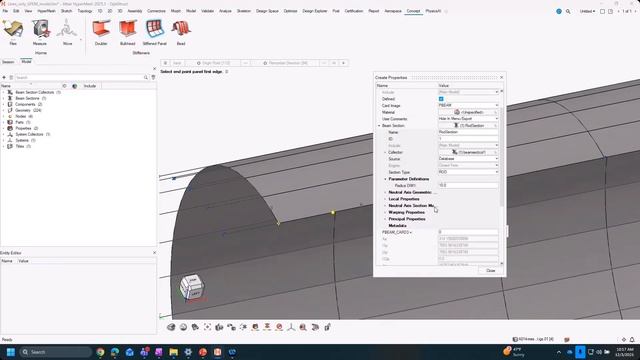Viewport: 640px width, 360px height.
Task: Click the axis triad icon in bottom toolbar
Action: [x=291, y=327]
